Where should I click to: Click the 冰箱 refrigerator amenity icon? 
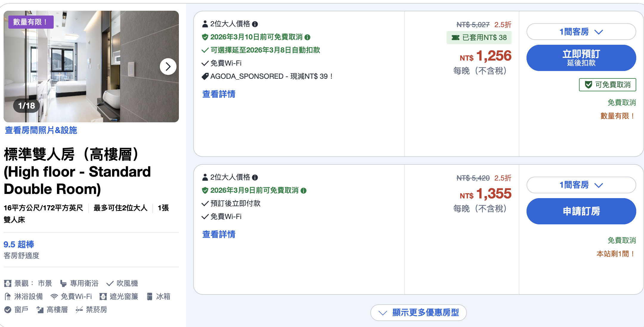[x=149, y=296]
